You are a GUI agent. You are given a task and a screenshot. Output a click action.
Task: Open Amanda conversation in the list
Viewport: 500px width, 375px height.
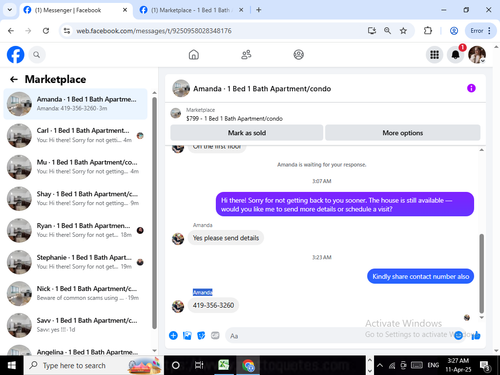[75, 104]
